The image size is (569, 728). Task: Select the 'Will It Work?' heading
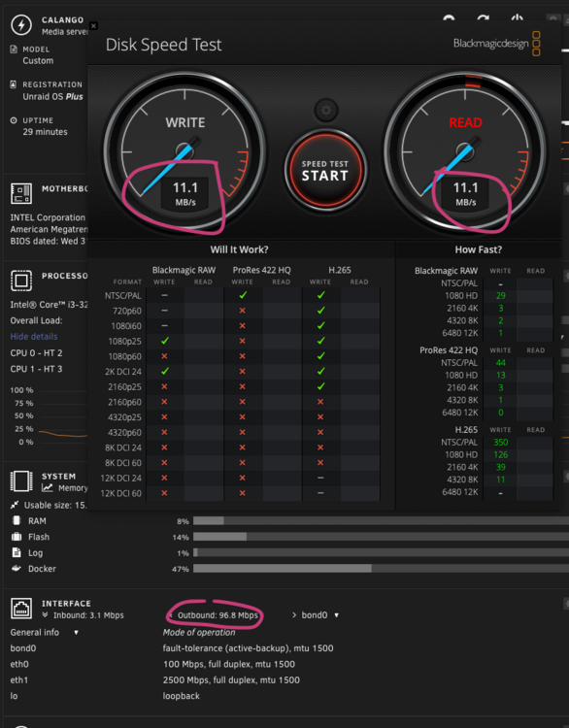tap(239, 249)
